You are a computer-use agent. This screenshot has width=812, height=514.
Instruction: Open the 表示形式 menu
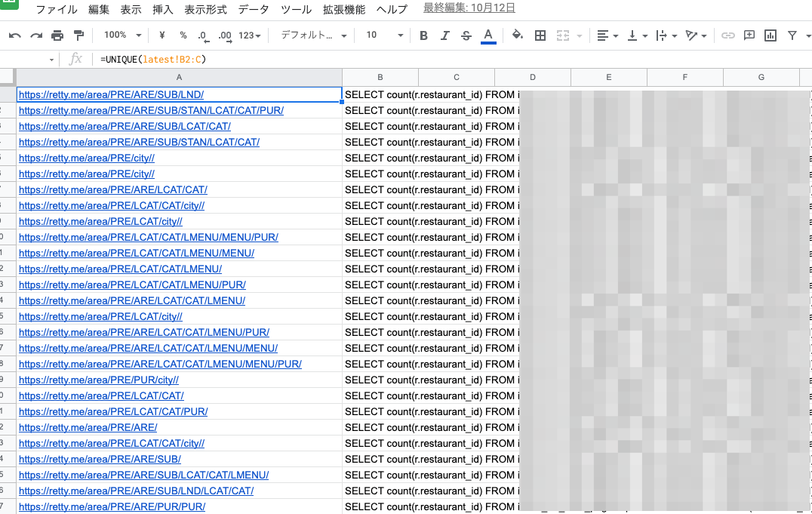pos(205,9)
